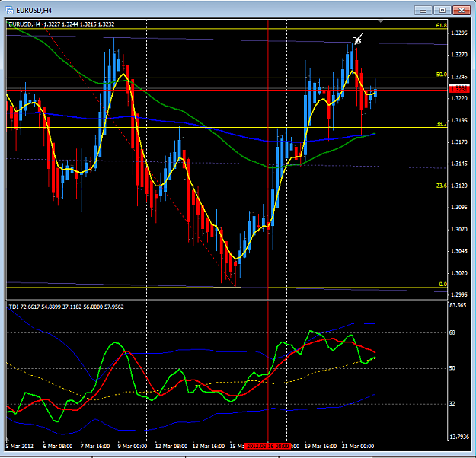Click the 1.3045 price on the scale
Image resolution: width=476 pixels, height=458 pixels.
[459, 251]
